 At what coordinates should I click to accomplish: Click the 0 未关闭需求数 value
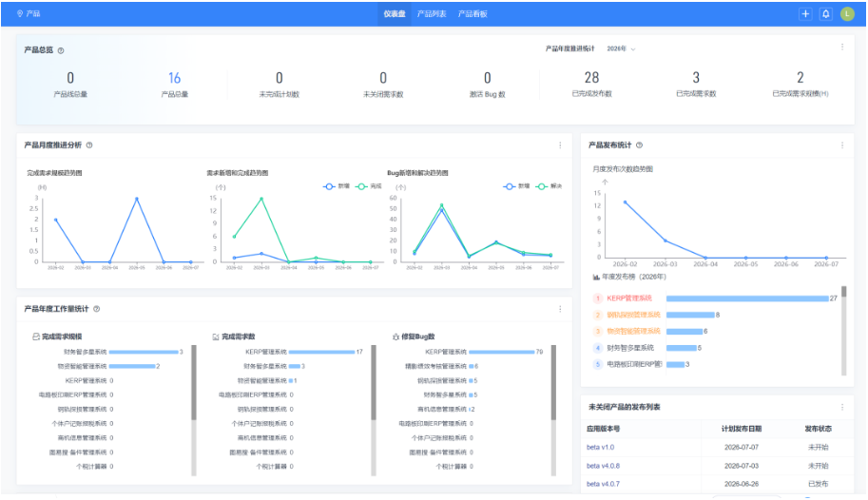pos(383,78)
